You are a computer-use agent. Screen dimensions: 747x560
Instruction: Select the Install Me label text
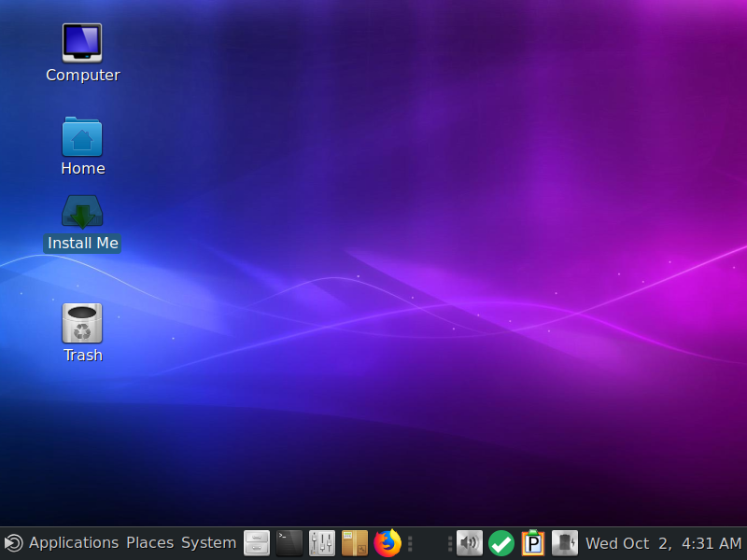(x=83, y=244)
